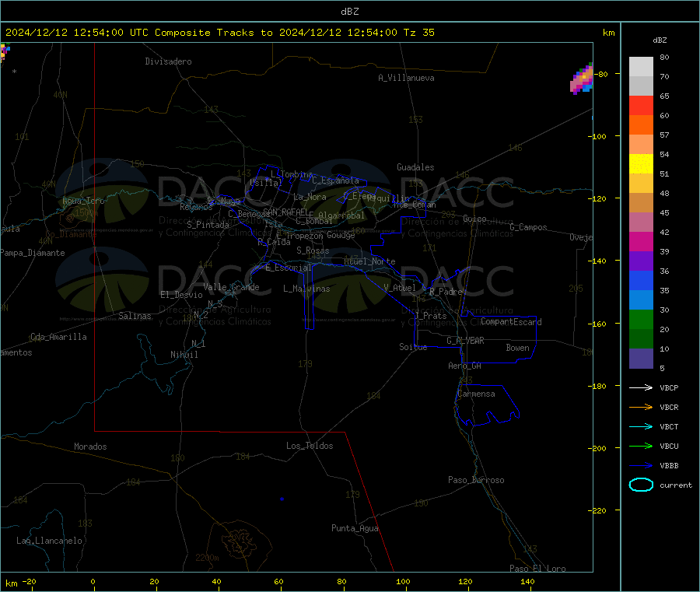700x592 pixels.
Task: Click the 'G_ALVEAR' map label
Action: pos(466,341)
